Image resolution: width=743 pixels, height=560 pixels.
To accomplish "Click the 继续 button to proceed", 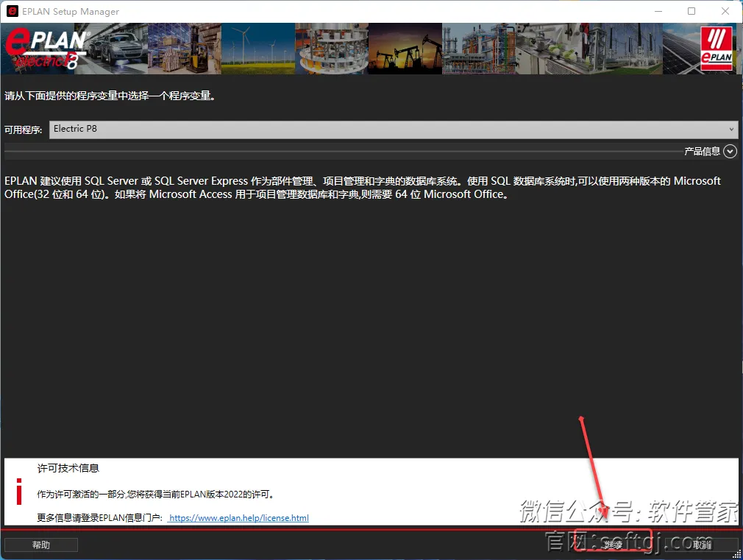I will point(613,545).
